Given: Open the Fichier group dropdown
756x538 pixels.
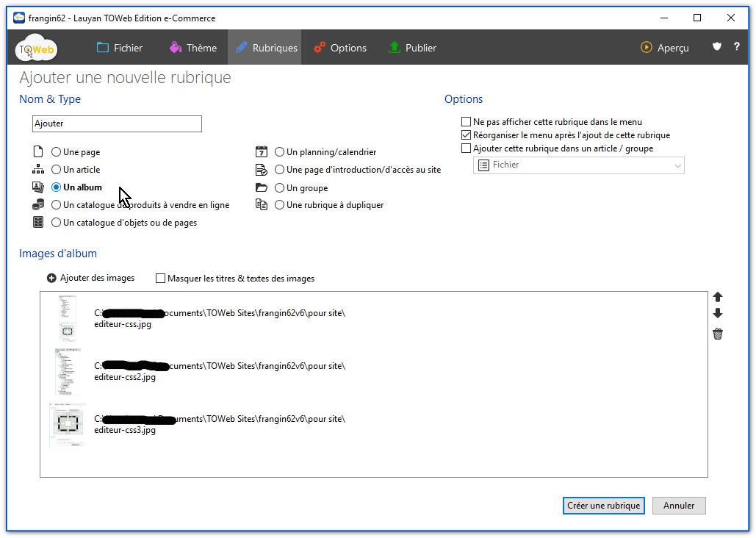Looking at the screenshot, I should point(579,165).
